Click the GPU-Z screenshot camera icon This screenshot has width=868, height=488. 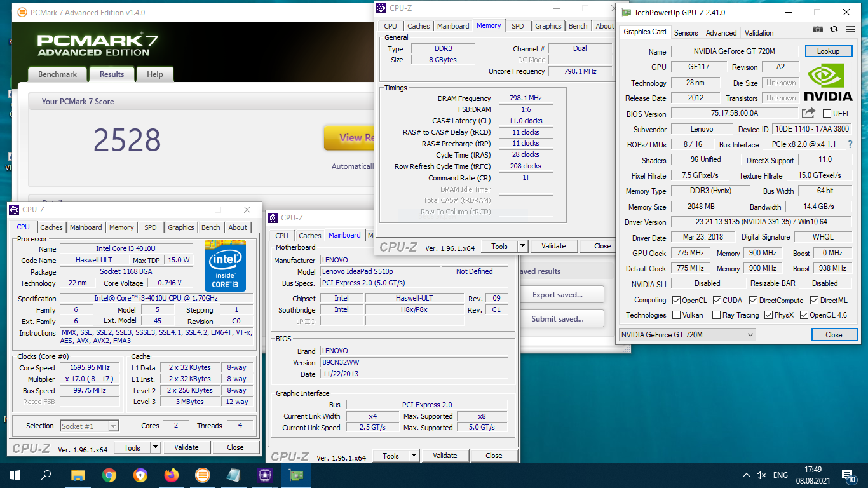pyautogui.click(x=818, y=30)
